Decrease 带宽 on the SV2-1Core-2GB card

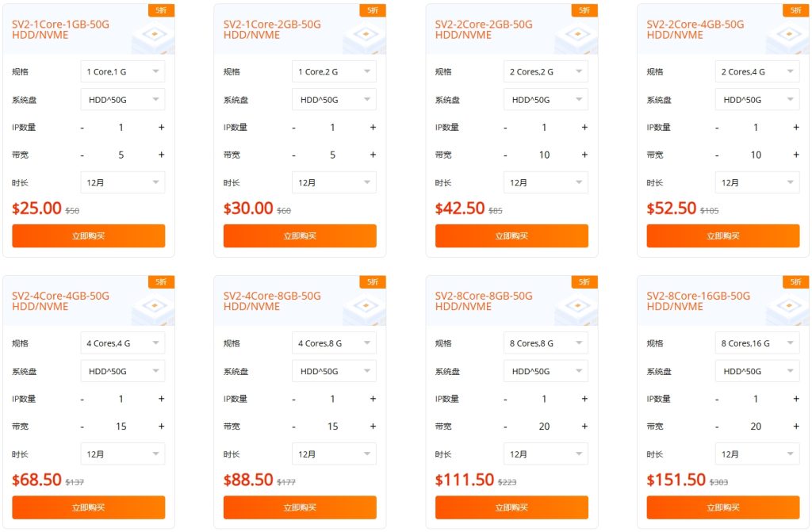point(293,154)
